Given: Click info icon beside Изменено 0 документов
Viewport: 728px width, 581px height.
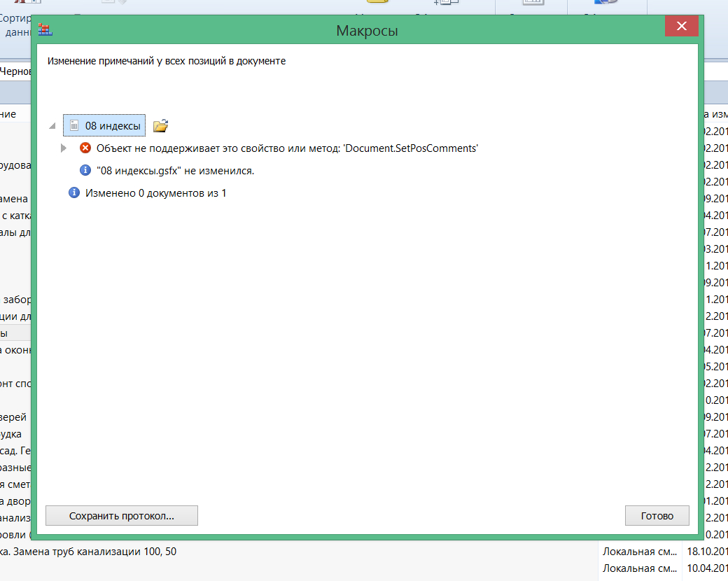Looking at the screenshot, I should [74, 192].
